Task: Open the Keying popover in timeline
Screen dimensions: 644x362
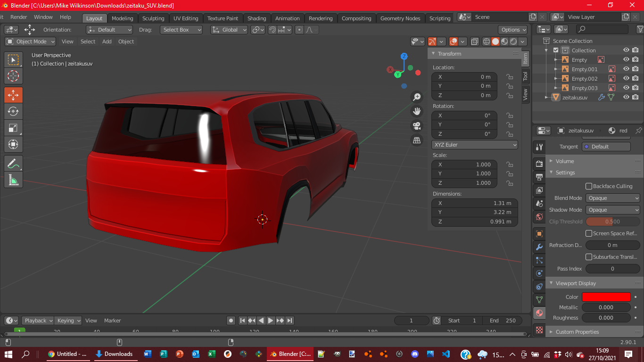Action: [68, 321]
